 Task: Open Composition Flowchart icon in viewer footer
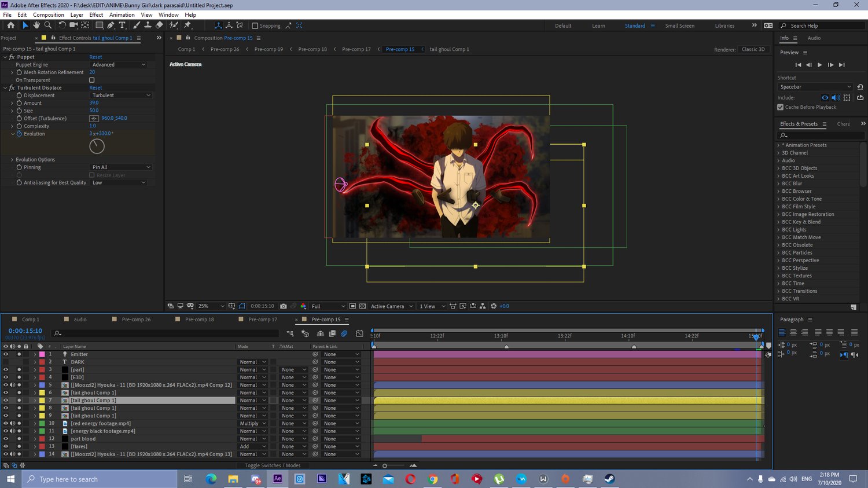click(x=483, y=306)
